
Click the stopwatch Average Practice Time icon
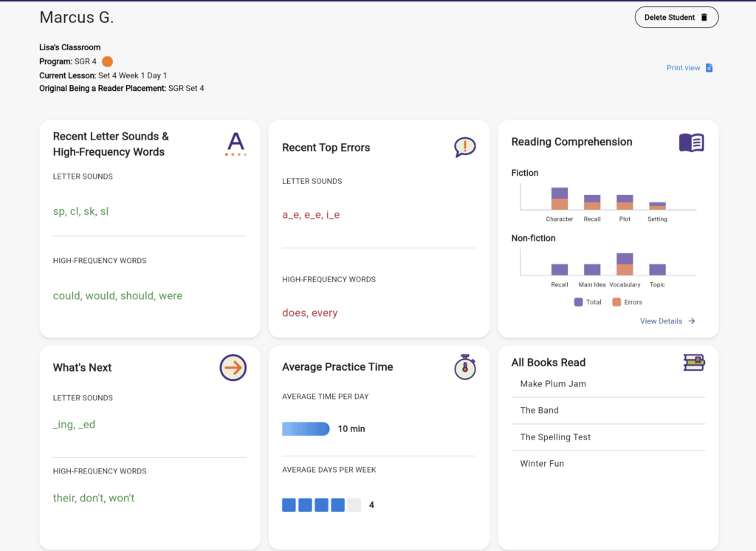click(x=464, y=367)
